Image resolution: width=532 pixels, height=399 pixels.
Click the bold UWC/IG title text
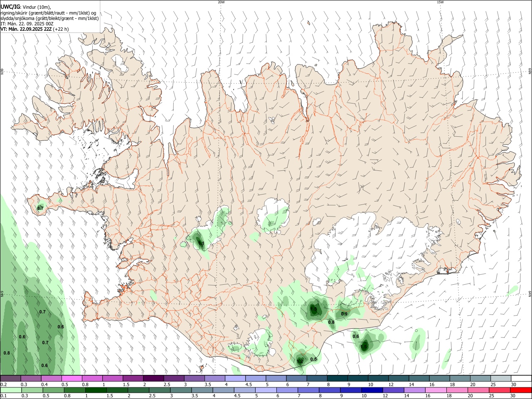click(x=10, y=7)
